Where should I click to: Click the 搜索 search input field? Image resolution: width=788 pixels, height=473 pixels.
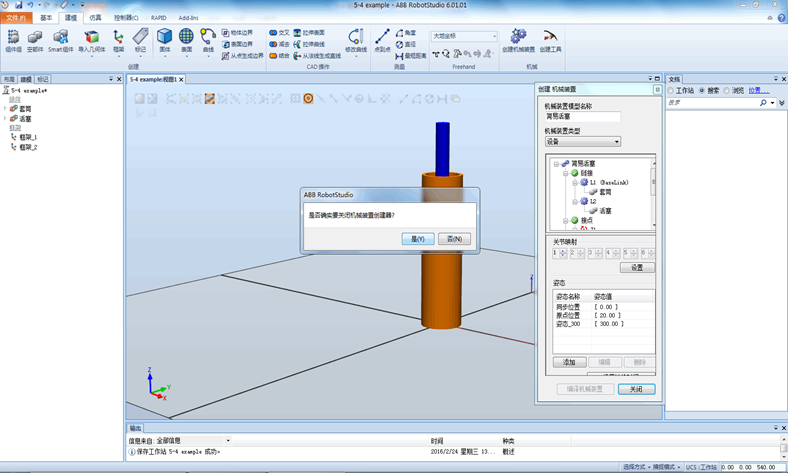pos(712,103)
